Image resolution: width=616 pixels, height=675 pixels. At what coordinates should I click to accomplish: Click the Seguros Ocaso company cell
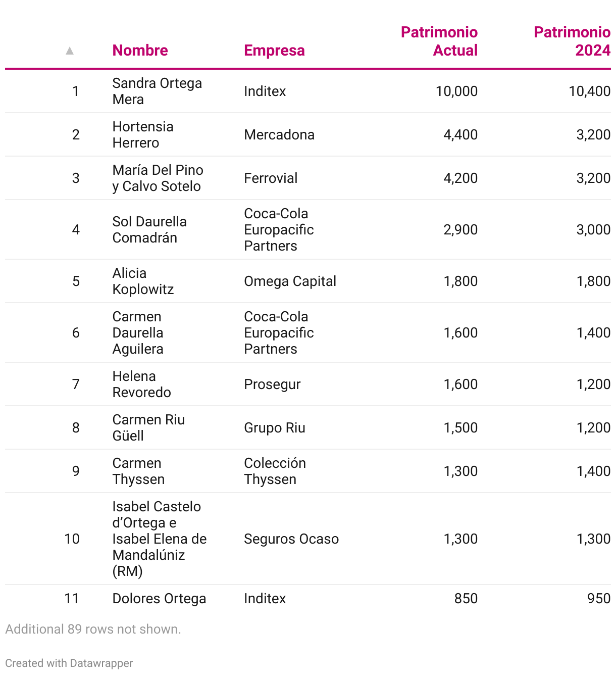291,539
